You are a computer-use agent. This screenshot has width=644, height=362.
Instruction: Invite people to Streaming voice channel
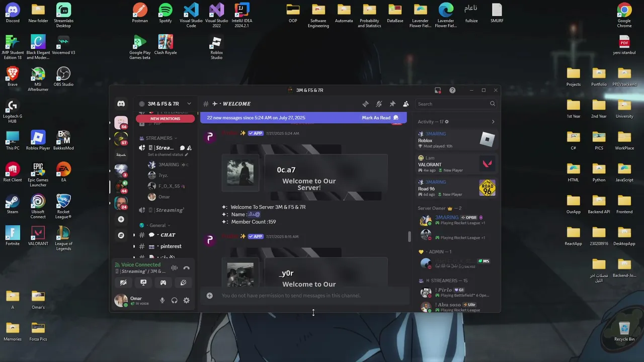pyautogui.click(x=189, y=148)
